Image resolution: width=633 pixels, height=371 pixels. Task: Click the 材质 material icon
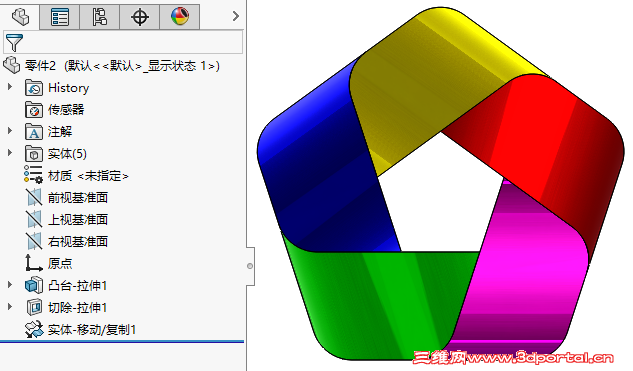click(x=33, y=175)
